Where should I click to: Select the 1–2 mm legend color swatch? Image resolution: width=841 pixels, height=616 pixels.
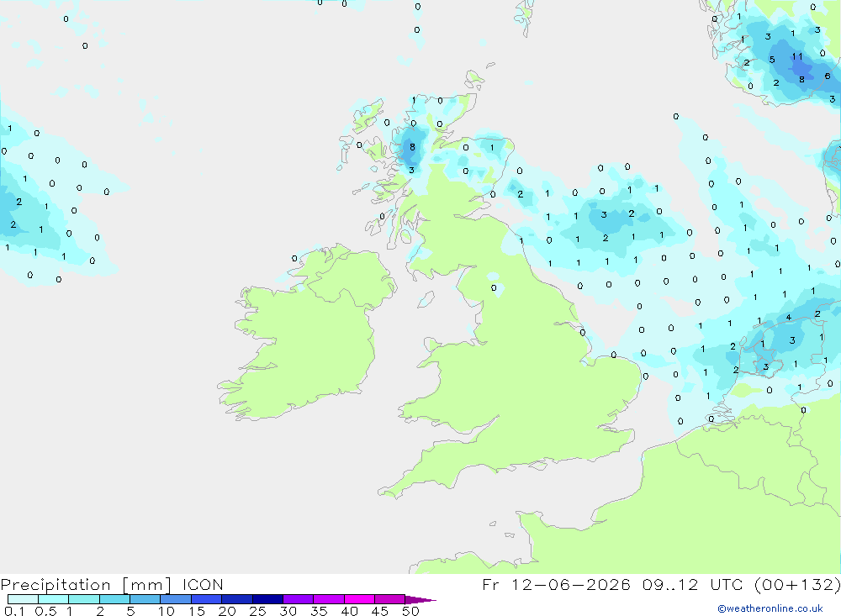tap(84, 599)
